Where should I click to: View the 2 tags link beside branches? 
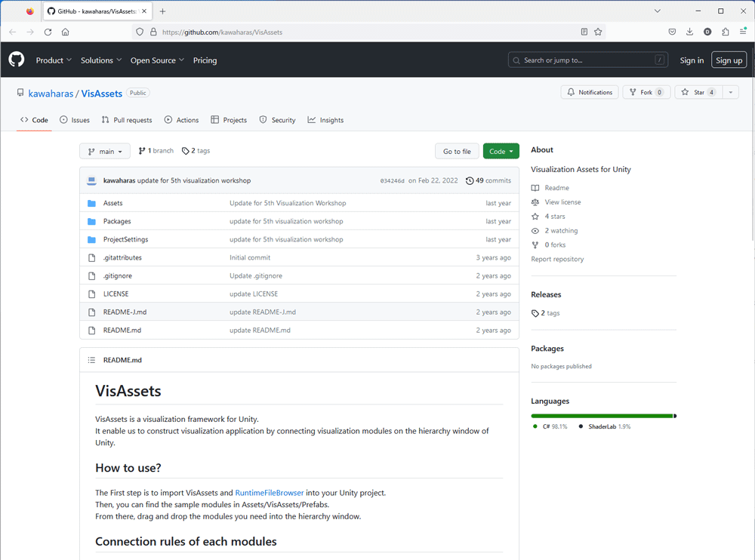196,151
